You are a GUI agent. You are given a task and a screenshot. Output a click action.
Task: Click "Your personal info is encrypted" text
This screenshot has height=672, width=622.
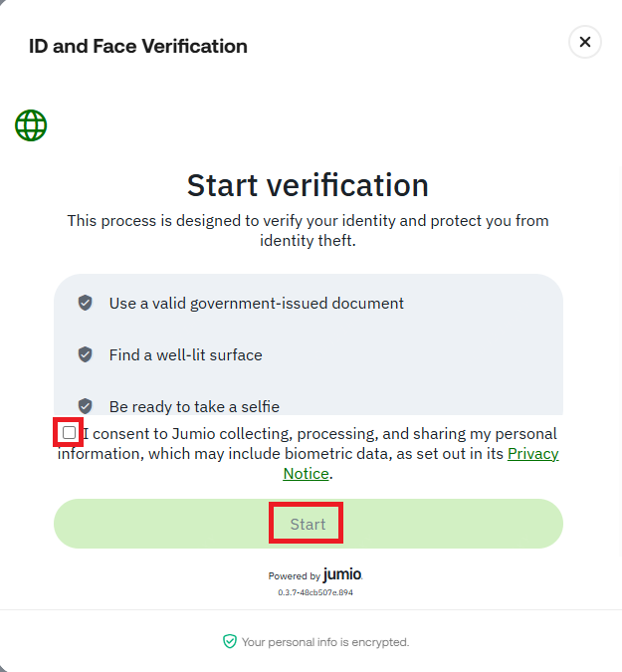click(325, 642)
